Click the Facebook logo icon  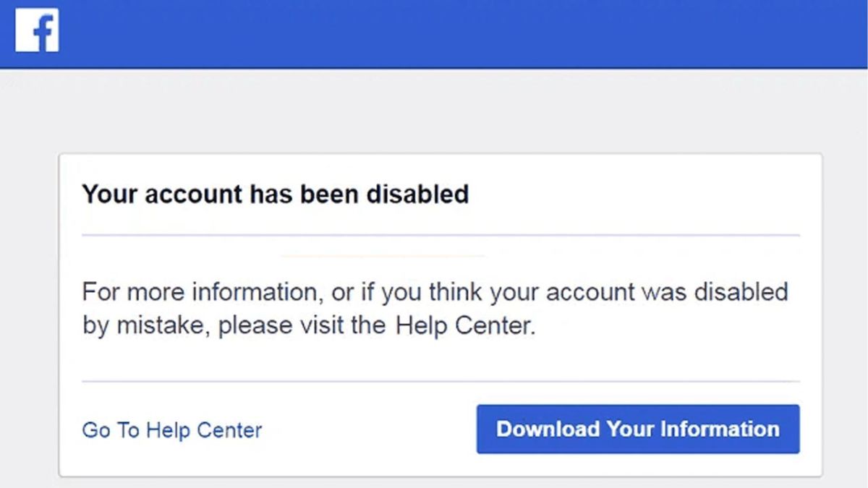click(x=37, y=32)
